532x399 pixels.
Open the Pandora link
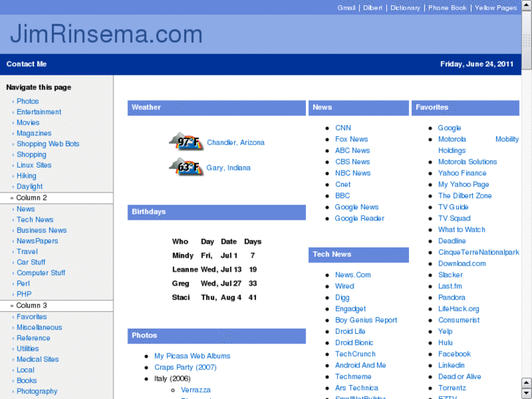[x=452, y=297]
